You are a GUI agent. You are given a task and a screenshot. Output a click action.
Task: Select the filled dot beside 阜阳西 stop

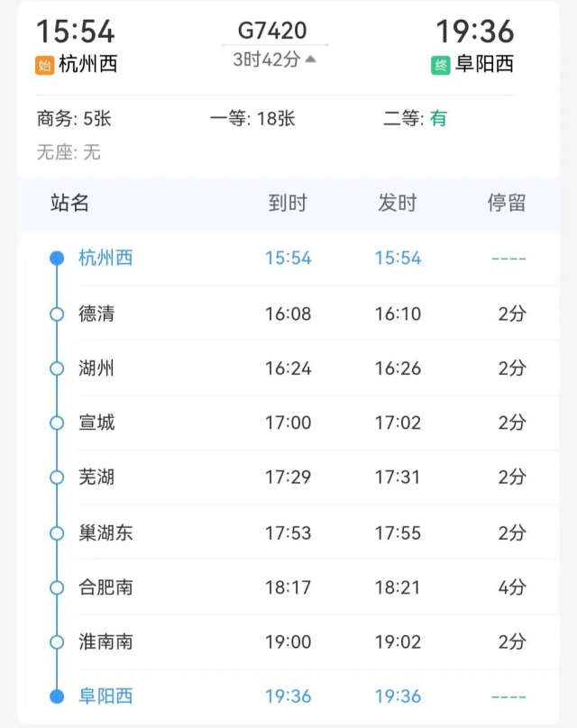point(57,696)
